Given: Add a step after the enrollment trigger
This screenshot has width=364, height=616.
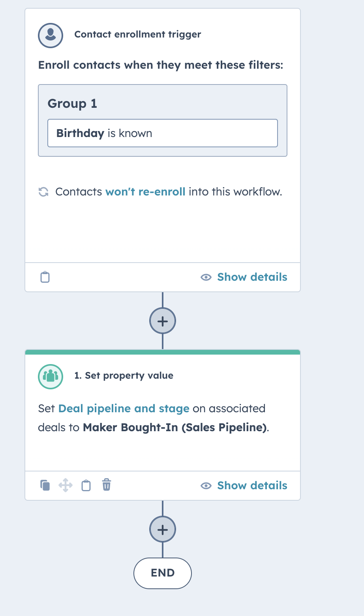Looking at the screenshot, I should (x=162, y=321).
